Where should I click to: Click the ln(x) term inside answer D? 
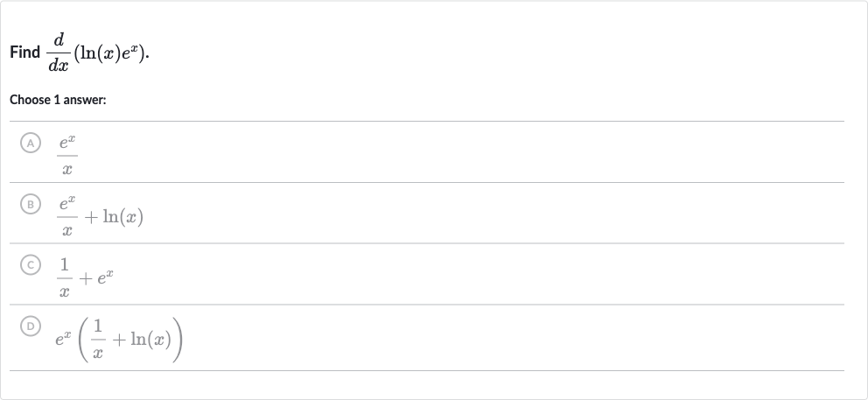(x=150, y=339)
